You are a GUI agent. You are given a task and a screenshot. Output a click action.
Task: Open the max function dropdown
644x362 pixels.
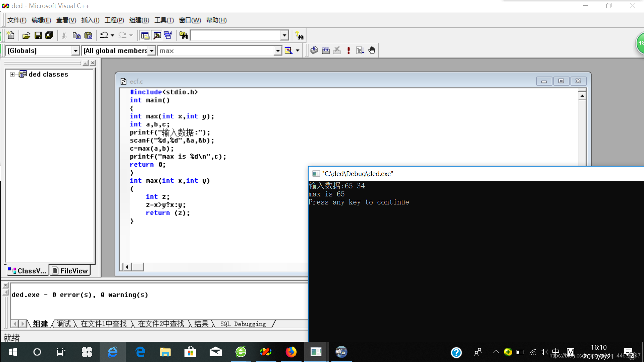(278, 51)
